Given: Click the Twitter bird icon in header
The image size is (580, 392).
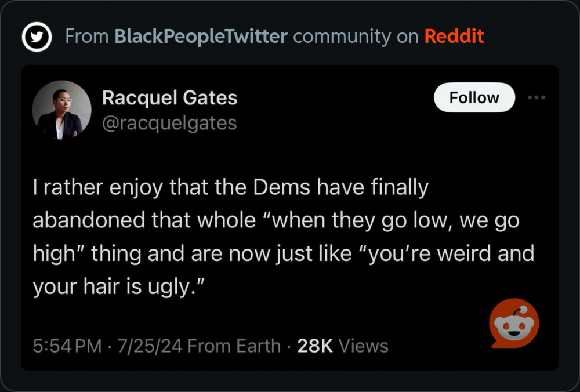Looking at the screenshot, I should (37, 37).
